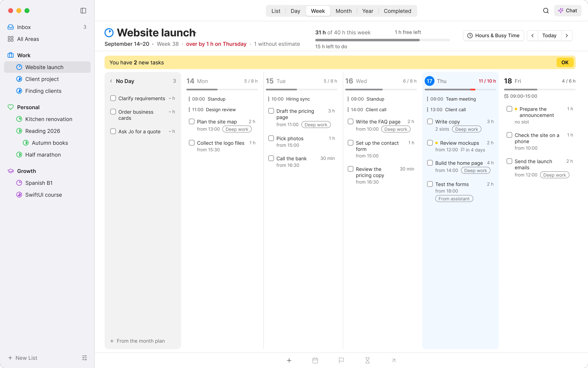Expand From the month plan
The height and width of the screenshot is (368, 588).
(138, 341)
